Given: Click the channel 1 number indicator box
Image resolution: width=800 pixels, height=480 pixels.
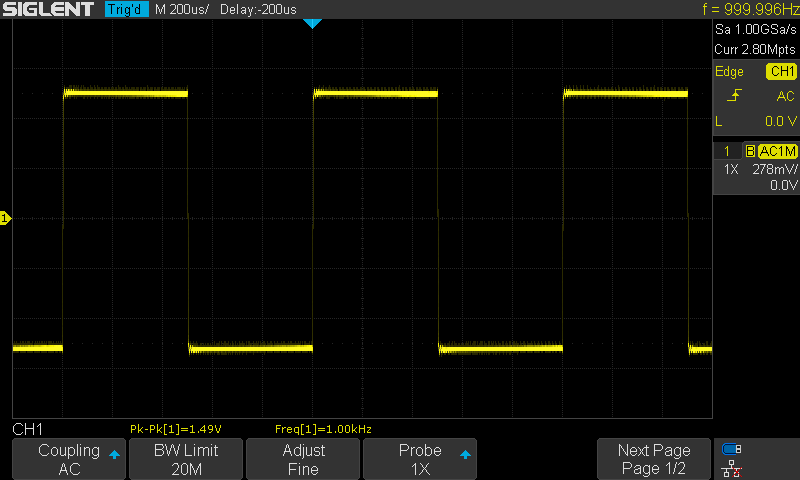Looking at the screenshot, I should point(727,151).
